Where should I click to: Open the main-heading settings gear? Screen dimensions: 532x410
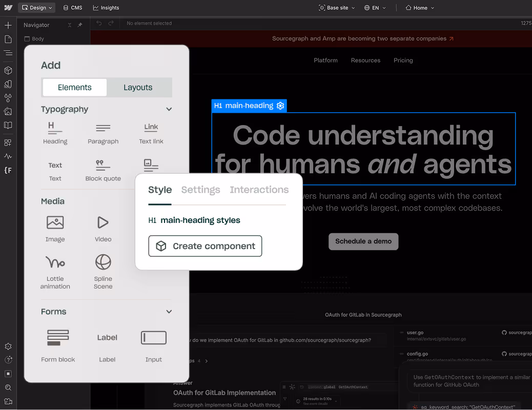[280, 106]
